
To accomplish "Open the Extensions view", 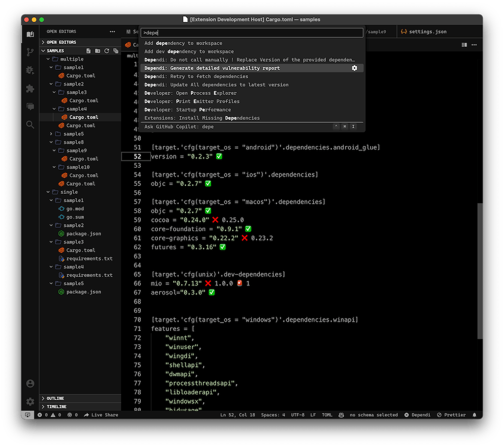I will (x=30, y=89).
